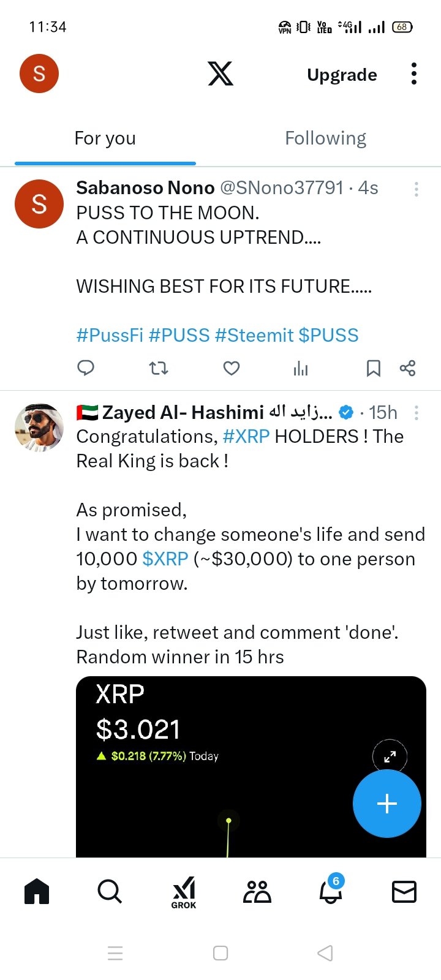
Task: Bookmark the PUSS tweet
Action: click(373, 368)
